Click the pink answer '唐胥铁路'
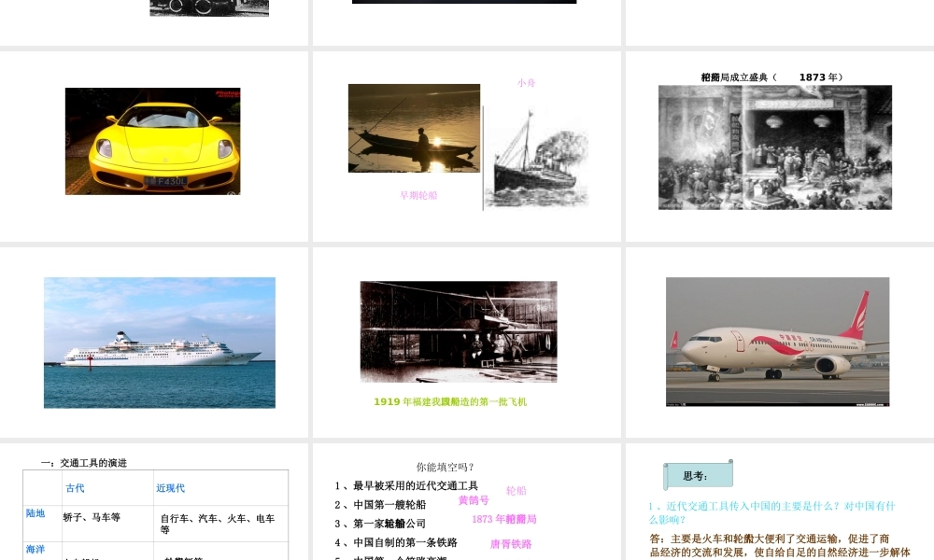The width and height of the screenshot is (934, 560). coord(511,544)
